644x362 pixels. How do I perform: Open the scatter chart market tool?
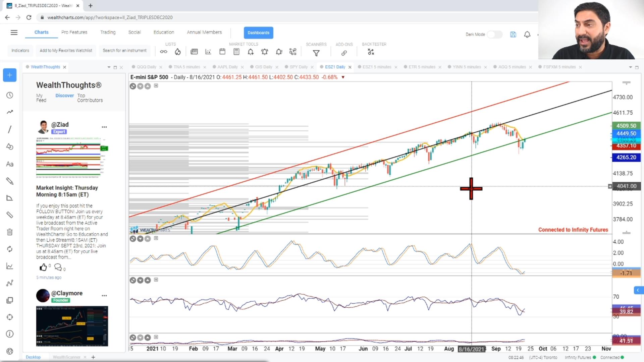point(208,52)
